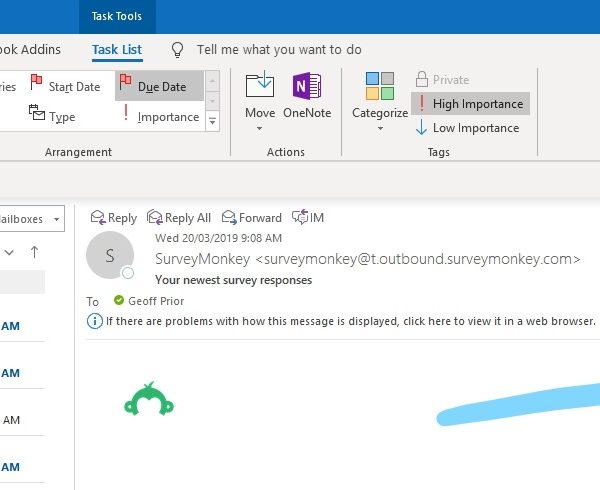Click the SurveyMonkey green logo
This screenshot has width=600, height=490.
pyautogui.click(x=149, y=399)
